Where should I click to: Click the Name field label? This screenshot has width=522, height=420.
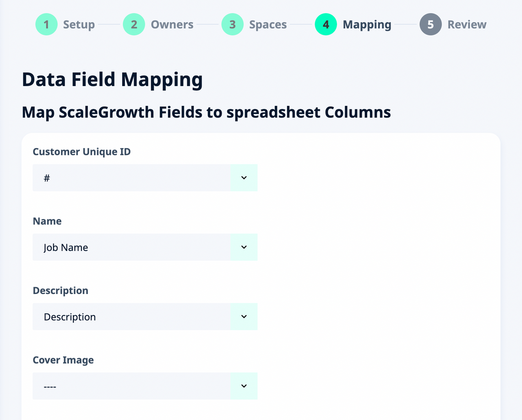[47, 221]
